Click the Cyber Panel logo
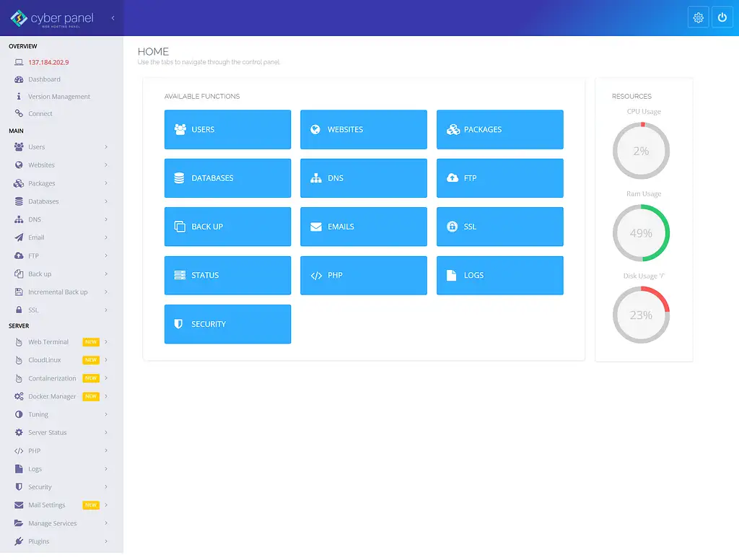Image resolution: width=739 pixels, height=560 pixels. click(x=52, y=18)
